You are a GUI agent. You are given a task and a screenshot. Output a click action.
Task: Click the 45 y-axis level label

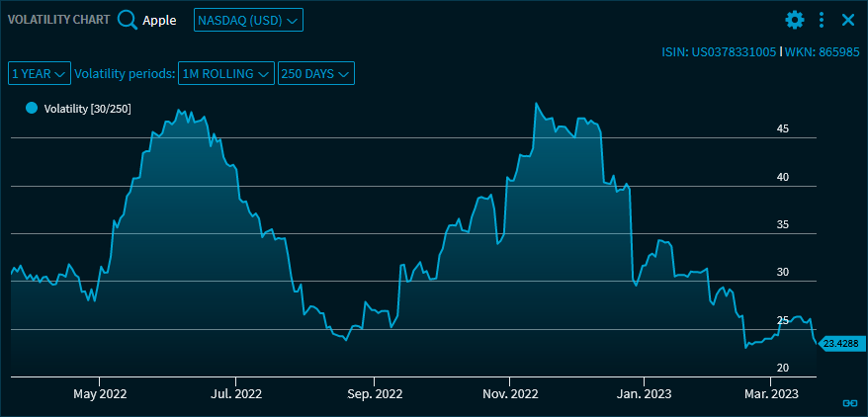[x=782, y=128]
